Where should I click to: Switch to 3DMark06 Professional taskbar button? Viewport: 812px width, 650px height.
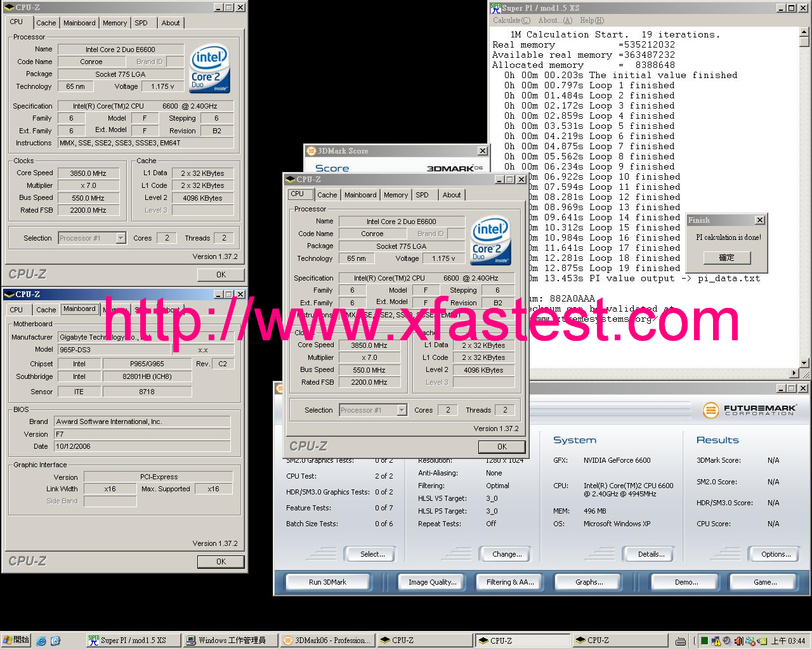click(x=327, y=640)
